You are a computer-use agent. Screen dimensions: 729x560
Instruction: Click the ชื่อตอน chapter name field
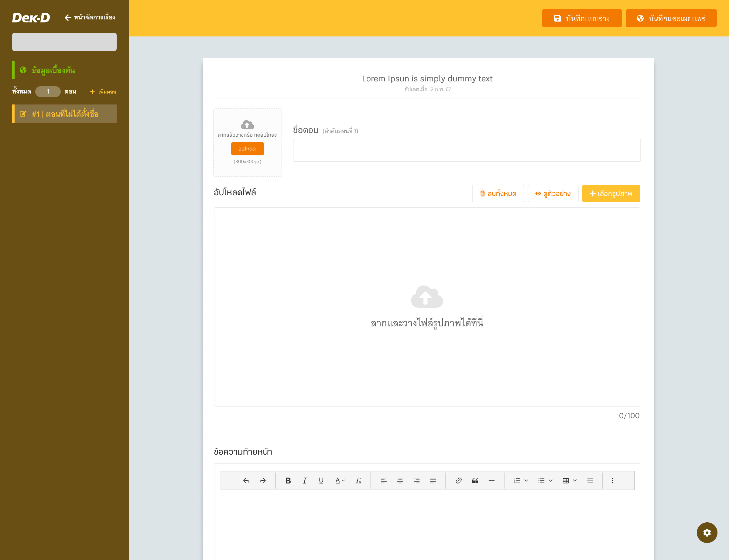click(467, 150)
